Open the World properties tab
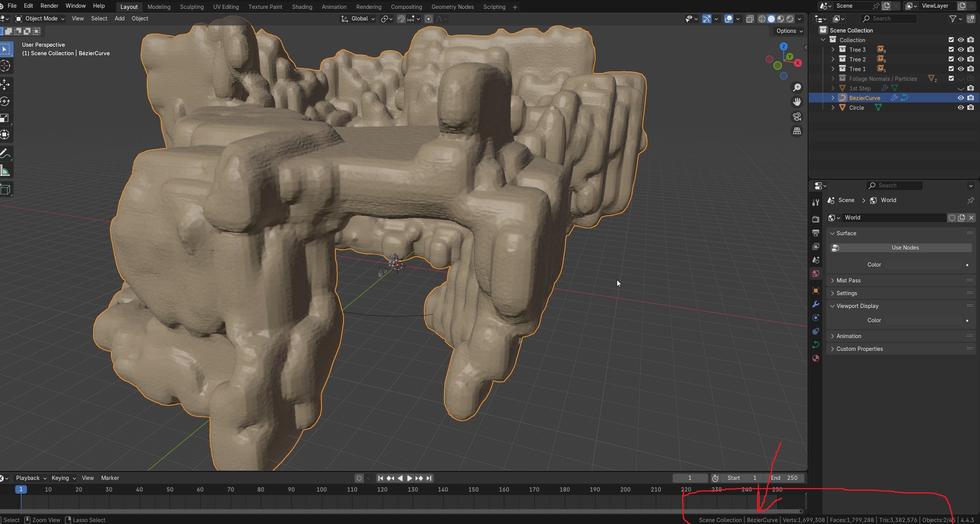The width and height of the screenshot is (980, 524). coord(816,274)
